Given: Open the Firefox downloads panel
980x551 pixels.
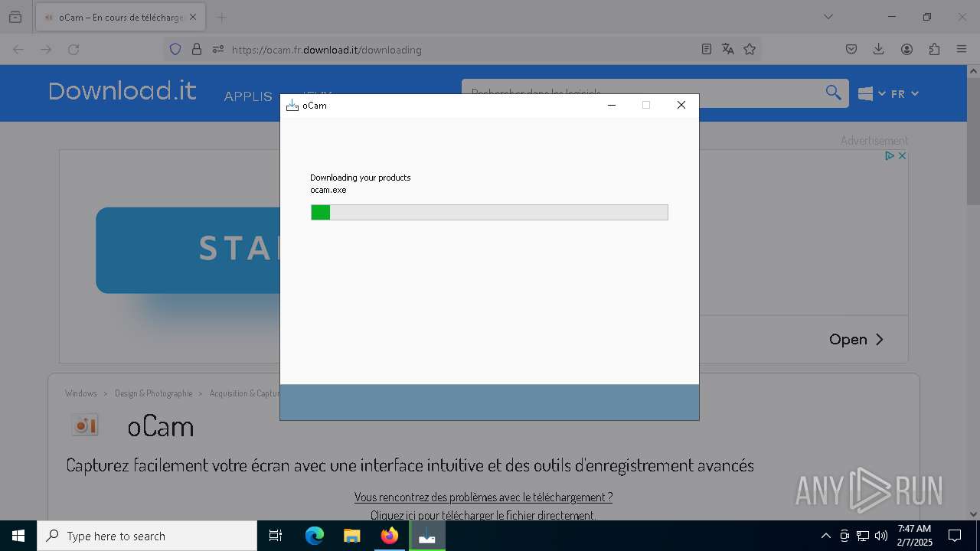Looking at the screenshot, I should (x=879, y=49).
